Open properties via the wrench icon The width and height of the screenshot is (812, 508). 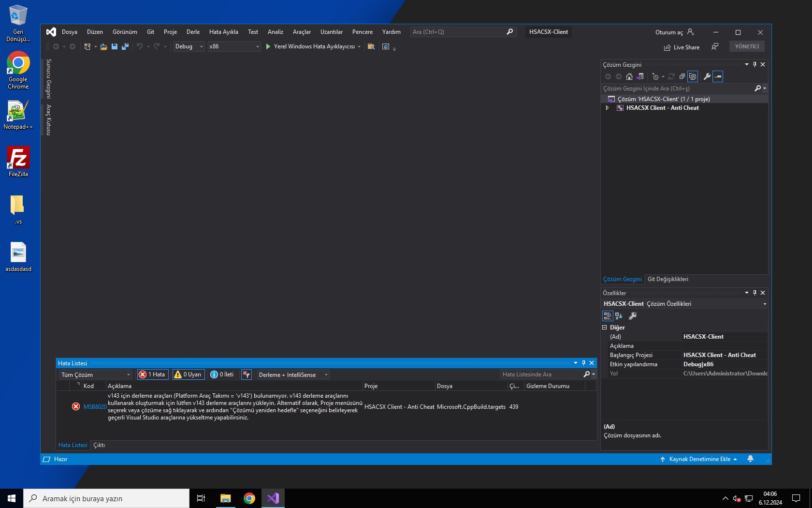click(707, 76)
